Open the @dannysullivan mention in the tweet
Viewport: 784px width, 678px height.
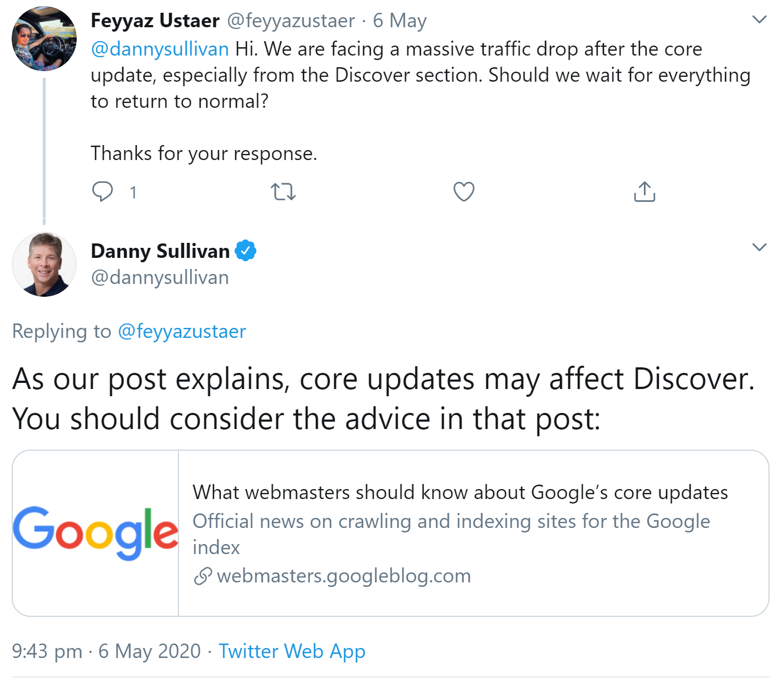(x=159, y=49)
